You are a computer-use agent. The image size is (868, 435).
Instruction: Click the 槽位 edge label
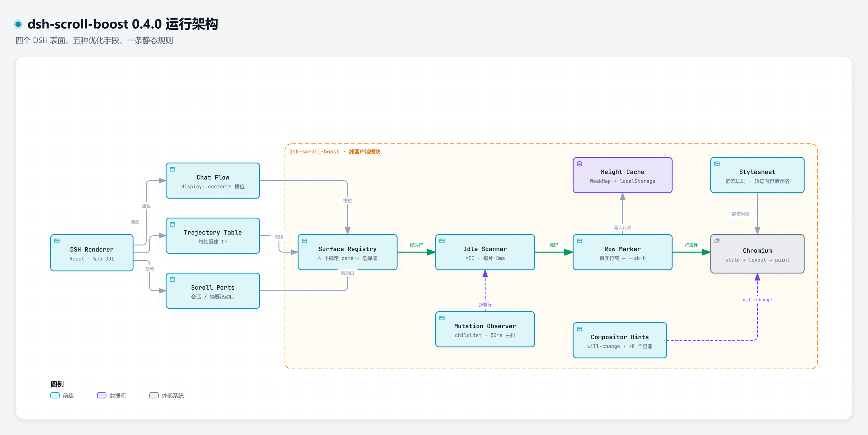tap(347, 200)
